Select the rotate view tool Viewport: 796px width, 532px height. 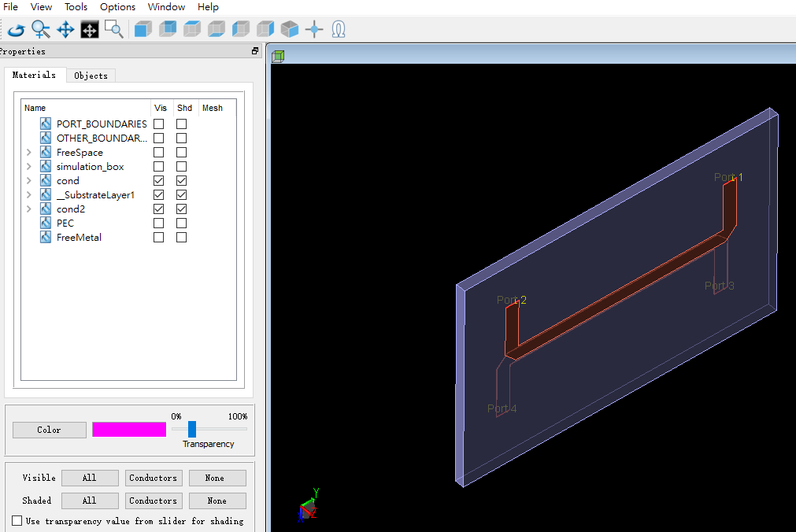[x=17, y=29]
